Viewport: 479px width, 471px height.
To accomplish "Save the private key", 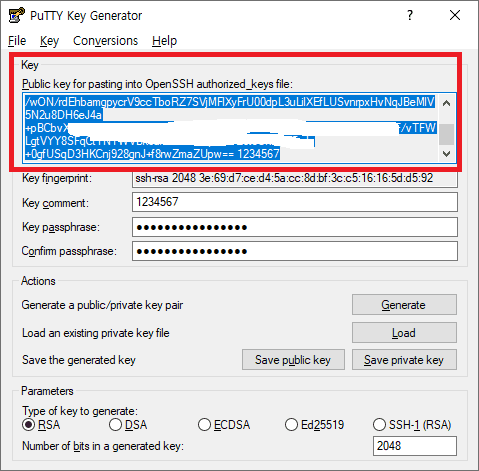I will click(x=404, y=360).
